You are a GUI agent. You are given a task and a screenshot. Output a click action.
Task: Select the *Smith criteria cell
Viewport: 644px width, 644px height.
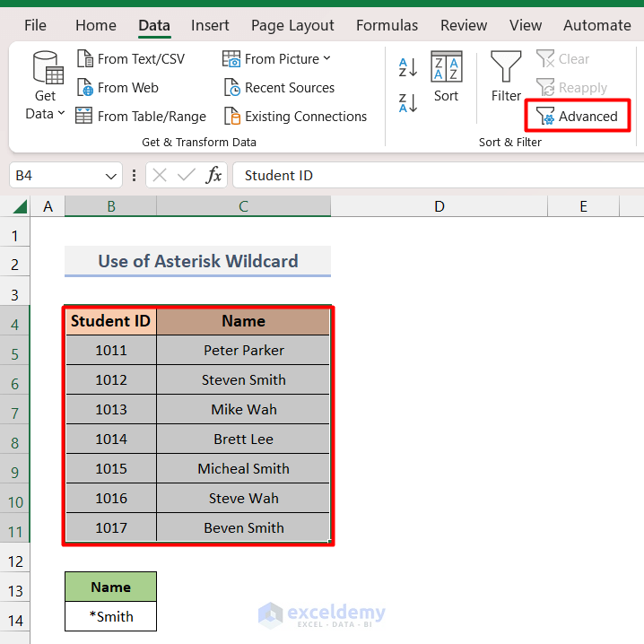(111, 616)
